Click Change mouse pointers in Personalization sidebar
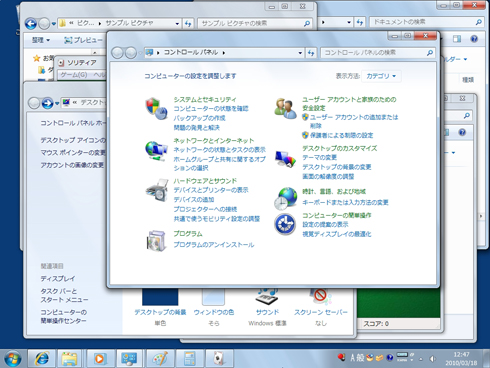The height and width of the screenshot is (368, 490). coord(73,153)
